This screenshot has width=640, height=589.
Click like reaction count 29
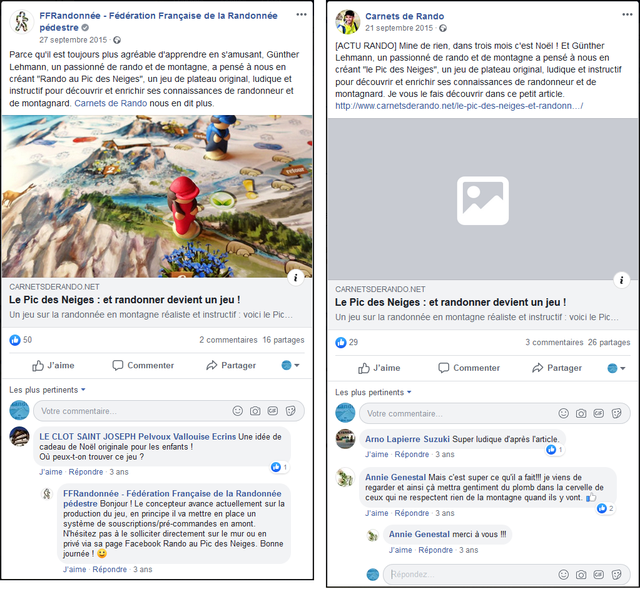347,342
